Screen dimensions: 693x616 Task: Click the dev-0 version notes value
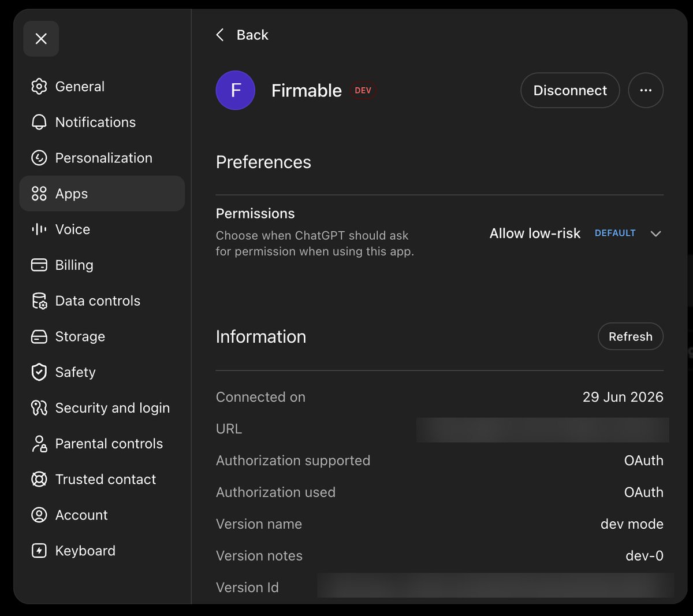pos(644,556)
